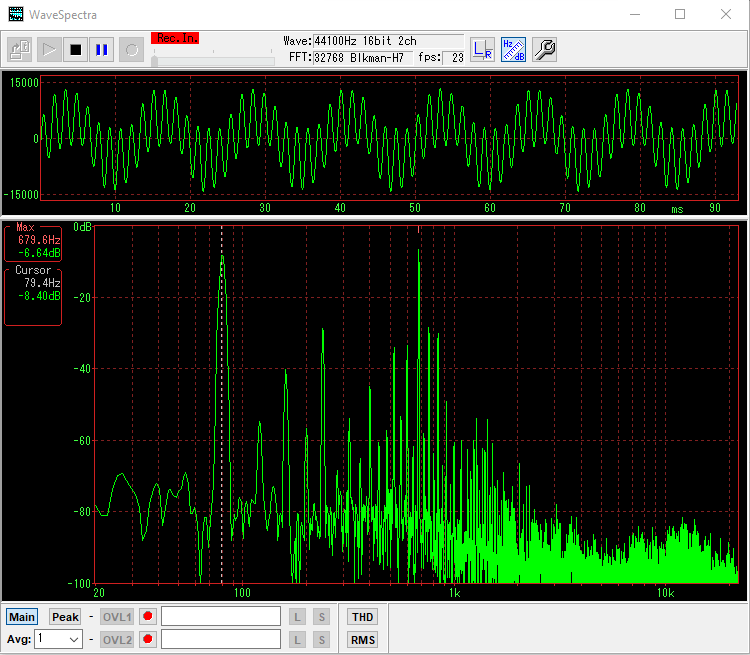The image size is (750, 655).
Task: Click the Cursor level value -8.40dB
Action: (39, 296)
